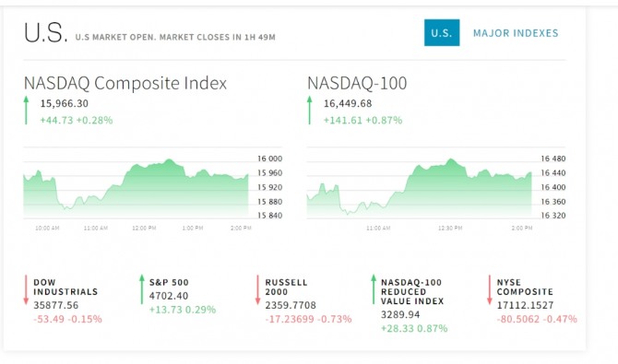This screenshot has width=618, height=364.
Task: Open the Russell 2000 index entry
Action: [x=286, y=288]
